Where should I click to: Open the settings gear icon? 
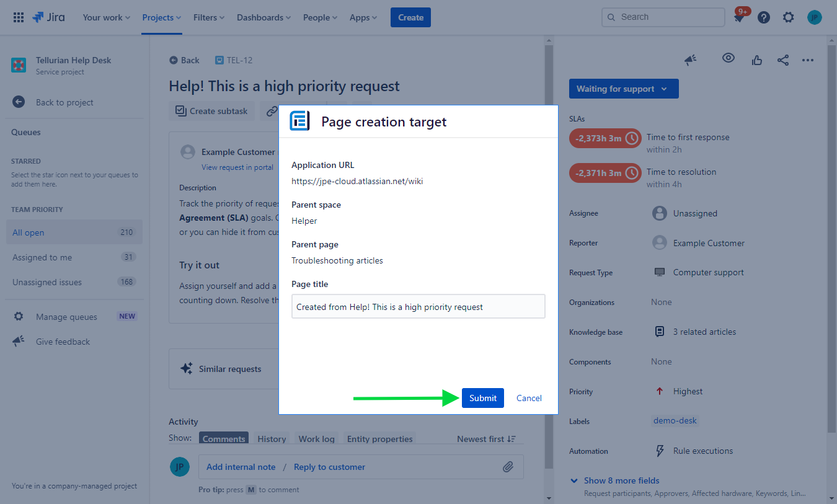click(788, 17)
